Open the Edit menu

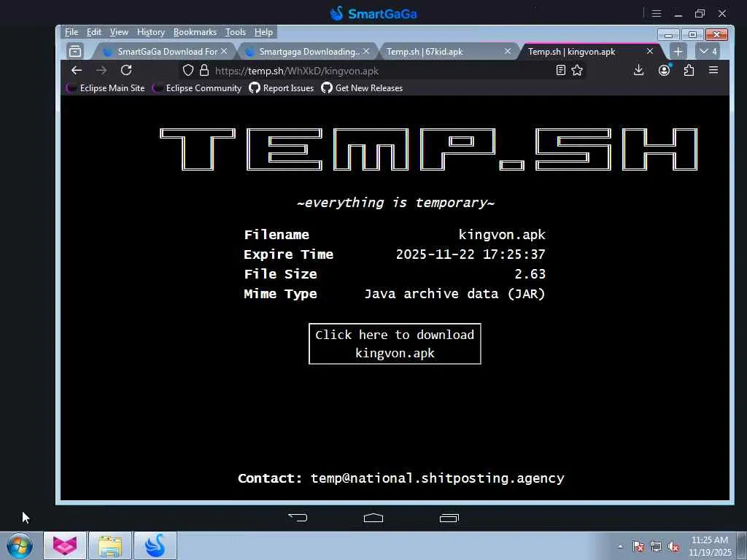point(94,32)
